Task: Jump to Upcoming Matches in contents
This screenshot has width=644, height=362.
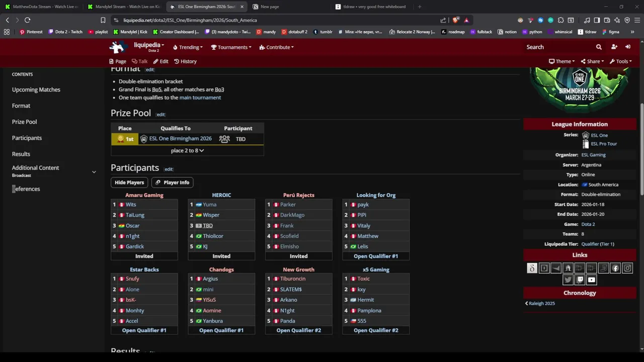Action: pos(36,89)
